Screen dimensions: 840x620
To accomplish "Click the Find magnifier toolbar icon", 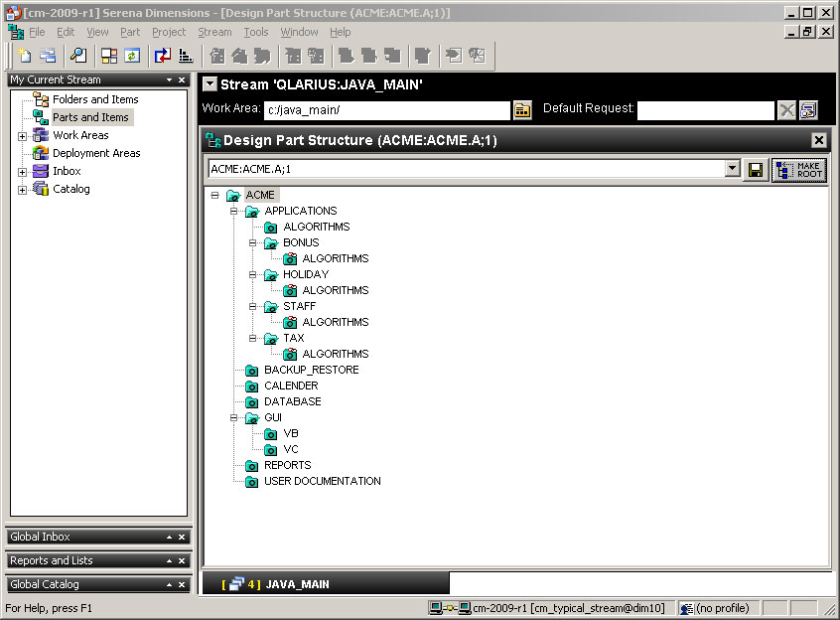I will 78,56.
